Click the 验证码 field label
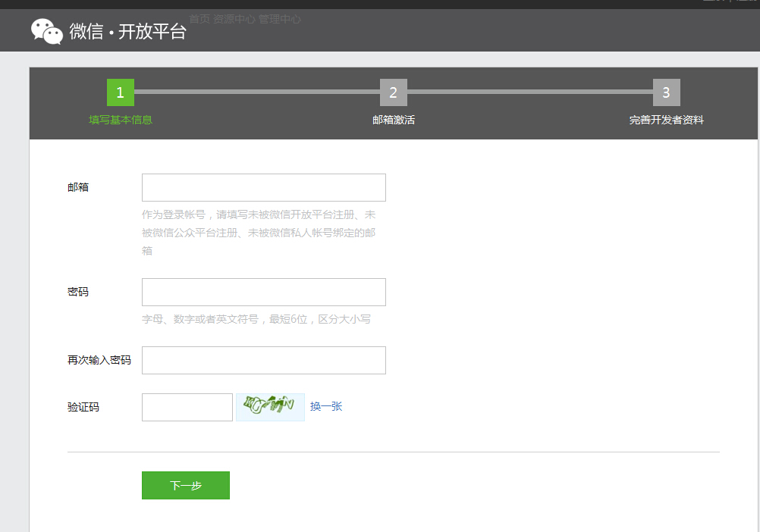The width and height of the screenshot is (760, 532). point(83,407)
